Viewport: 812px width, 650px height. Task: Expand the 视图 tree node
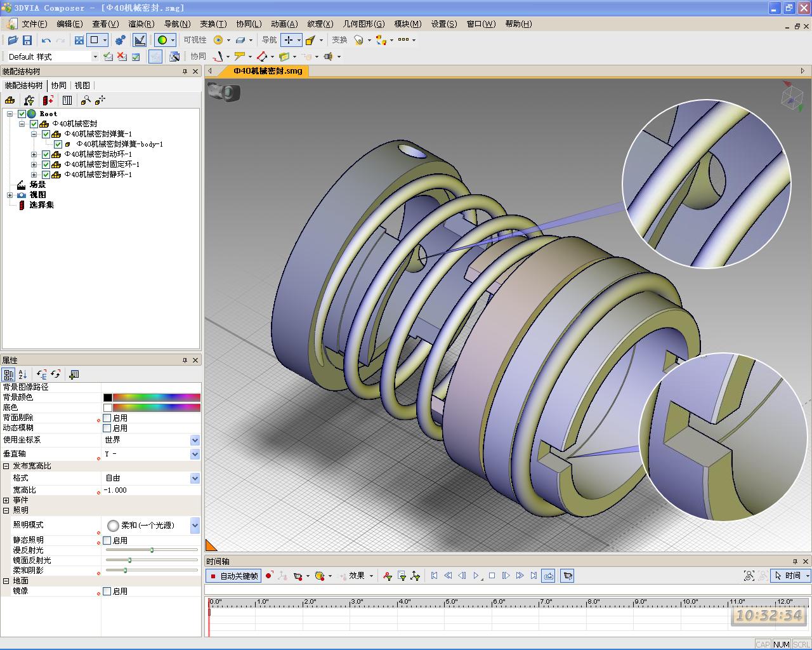pyautogui.click(x=10, y=195)
